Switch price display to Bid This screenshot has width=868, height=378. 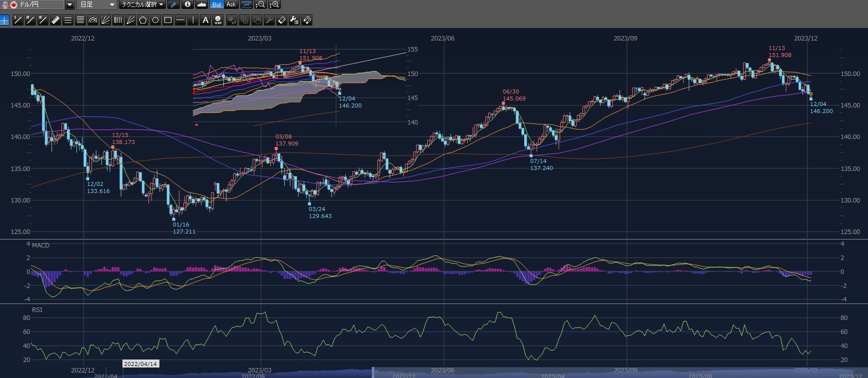tap(216, 4)
